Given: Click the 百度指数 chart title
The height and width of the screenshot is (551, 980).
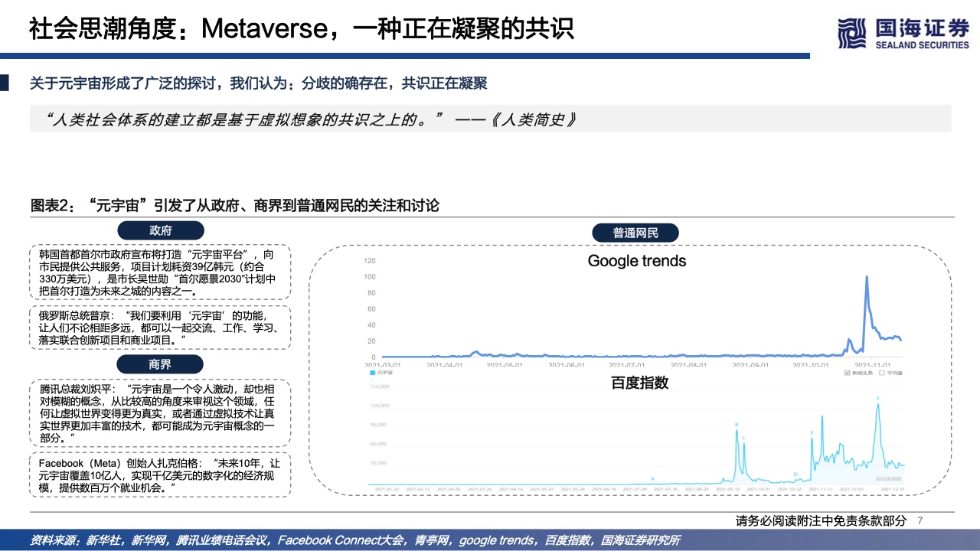Looking at the screenshot, I should (x=639, y=383).
